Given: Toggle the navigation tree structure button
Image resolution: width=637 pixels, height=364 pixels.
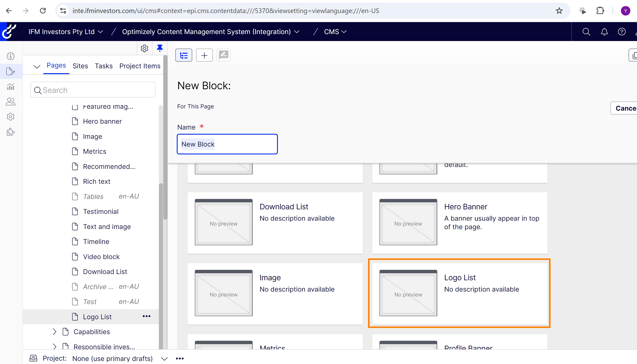Looking at the screenshot, I should point(184,55).
